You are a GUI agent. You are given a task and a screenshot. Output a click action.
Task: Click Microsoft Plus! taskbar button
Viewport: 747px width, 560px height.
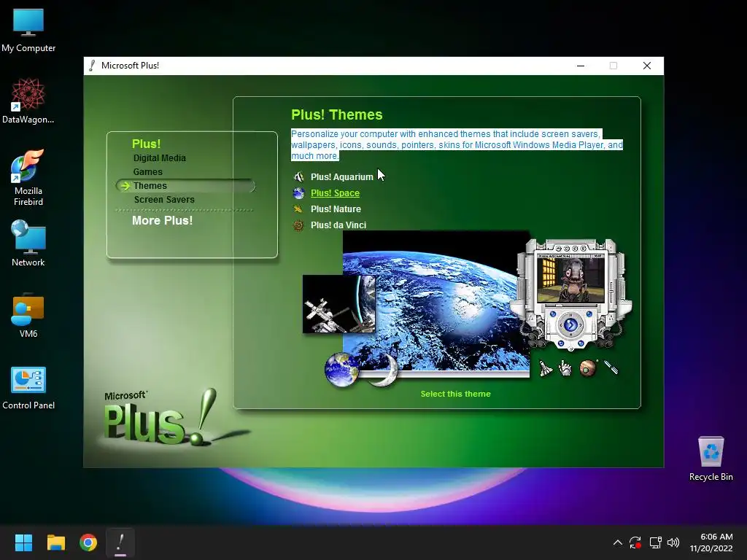click(120, 542)
